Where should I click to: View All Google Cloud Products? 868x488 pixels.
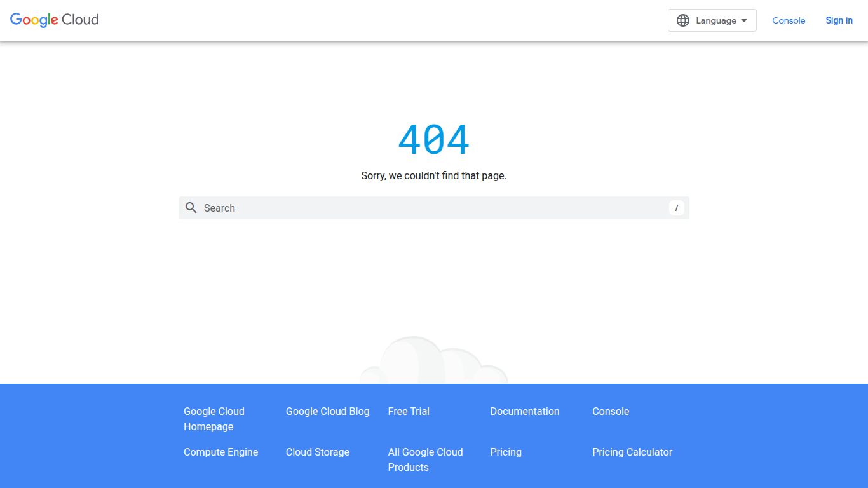425,459
